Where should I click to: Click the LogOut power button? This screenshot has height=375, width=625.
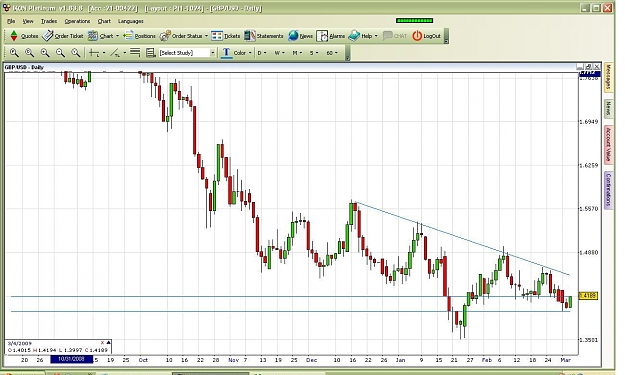pyautogui.click(x=426, y=36)
